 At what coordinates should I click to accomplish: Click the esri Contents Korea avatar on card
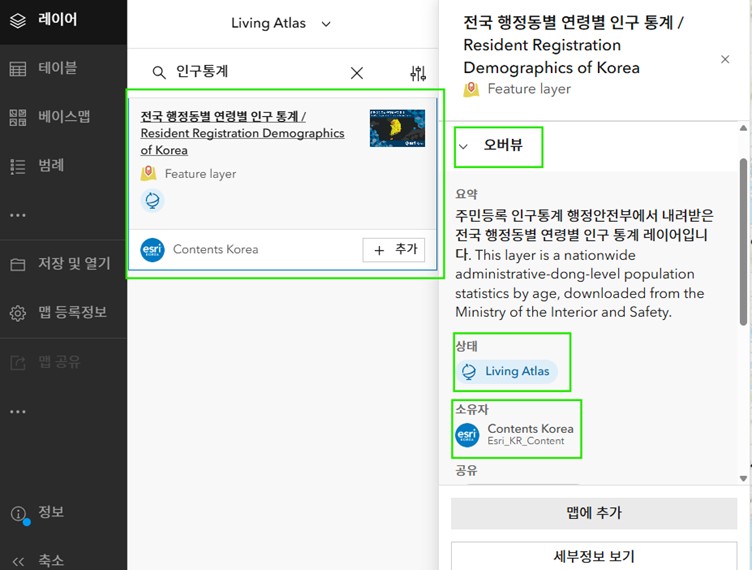pos(153,250)
